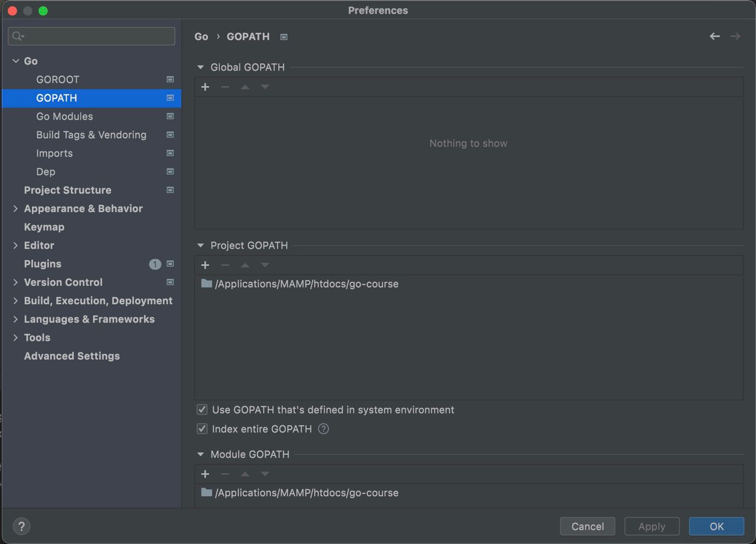Click the OK button
Image resolution: width=756 pixels, height=544 pixels.
pyautogui.click(x=716, y=526)
